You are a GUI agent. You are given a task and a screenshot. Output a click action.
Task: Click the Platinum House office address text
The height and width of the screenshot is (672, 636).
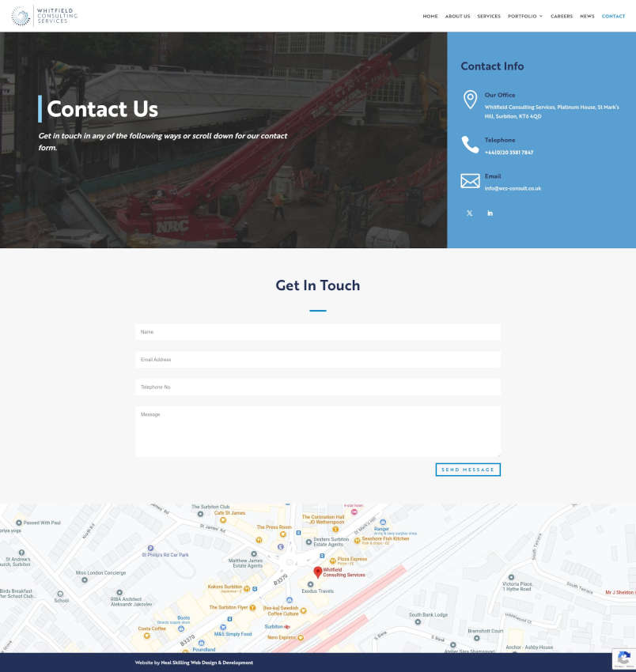[552, 111]
